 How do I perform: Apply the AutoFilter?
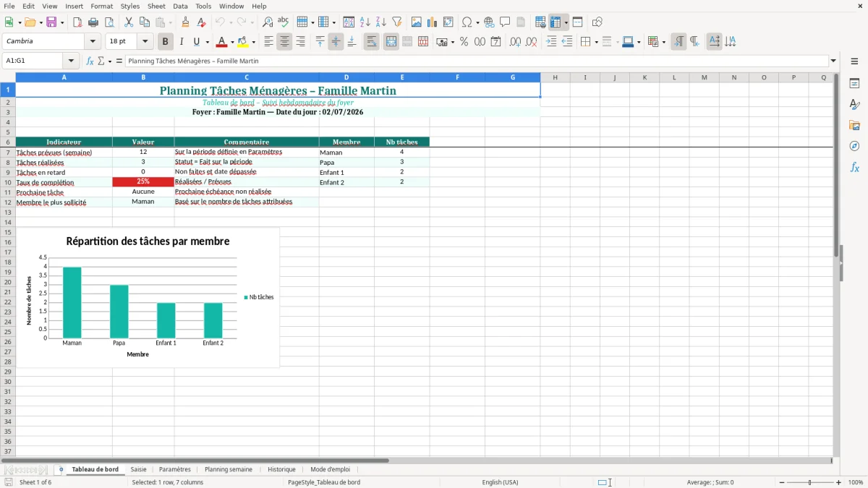coord(397,22)
